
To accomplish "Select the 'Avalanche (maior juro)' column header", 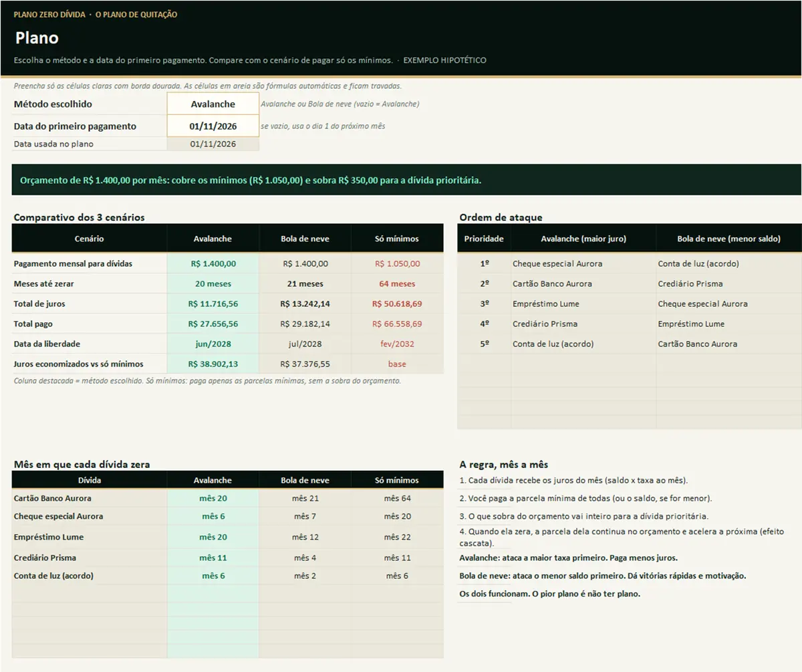I will (x=583, y=239).
